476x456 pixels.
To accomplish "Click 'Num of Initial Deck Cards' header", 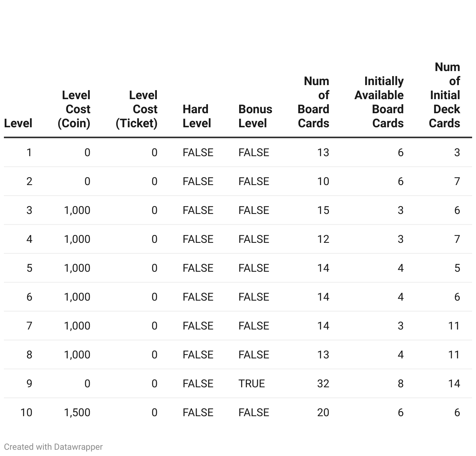I will pyautogui.click(x=445, y=95).
